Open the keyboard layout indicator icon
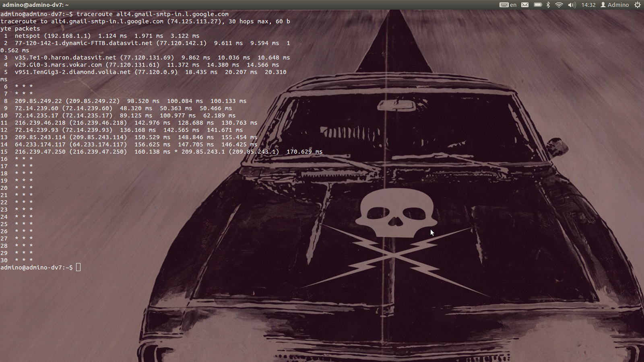The height and width of the screenshot is (362, 644). click(504, 5)
